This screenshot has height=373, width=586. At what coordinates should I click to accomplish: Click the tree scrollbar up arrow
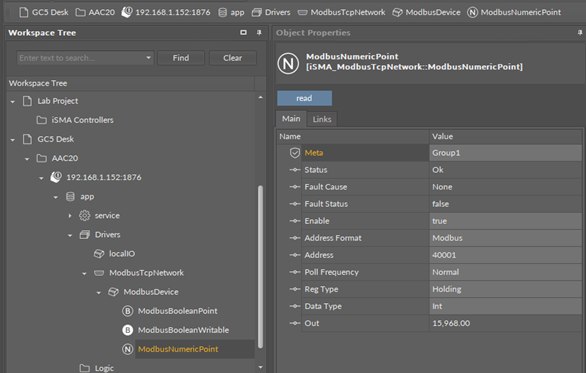click(x=260, y=98)
